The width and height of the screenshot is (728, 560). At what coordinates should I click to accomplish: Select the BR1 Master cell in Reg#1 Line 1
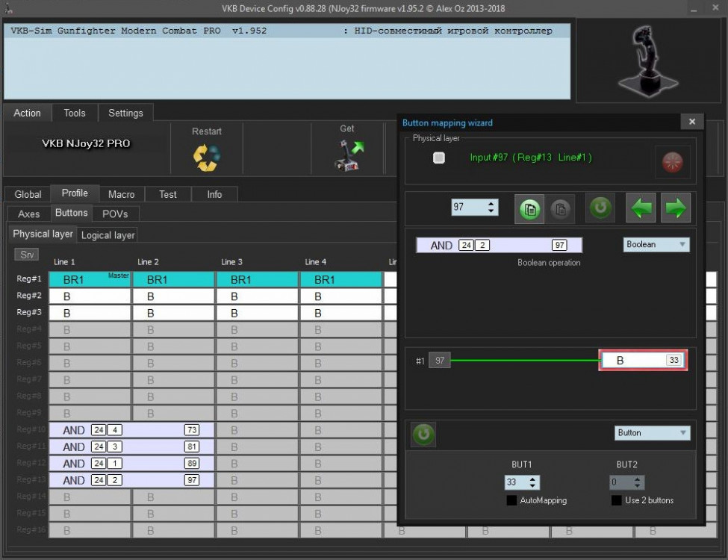click(x=90, y=279)
